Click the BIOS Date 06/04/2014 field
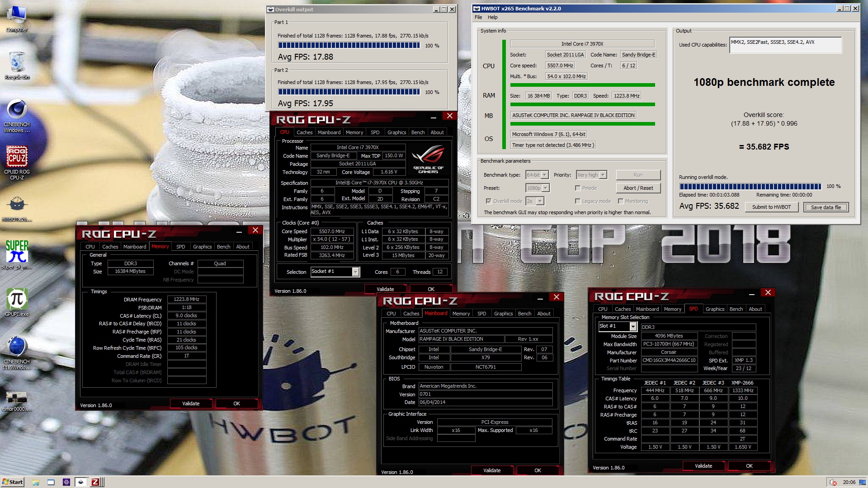This screenshot has width=868, height=488. [486, 402]
